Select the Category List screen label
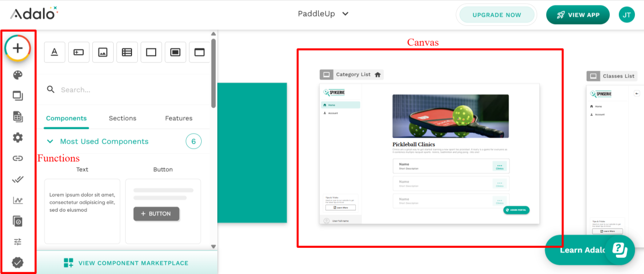 pyautogui.click(x=353, y=75)
